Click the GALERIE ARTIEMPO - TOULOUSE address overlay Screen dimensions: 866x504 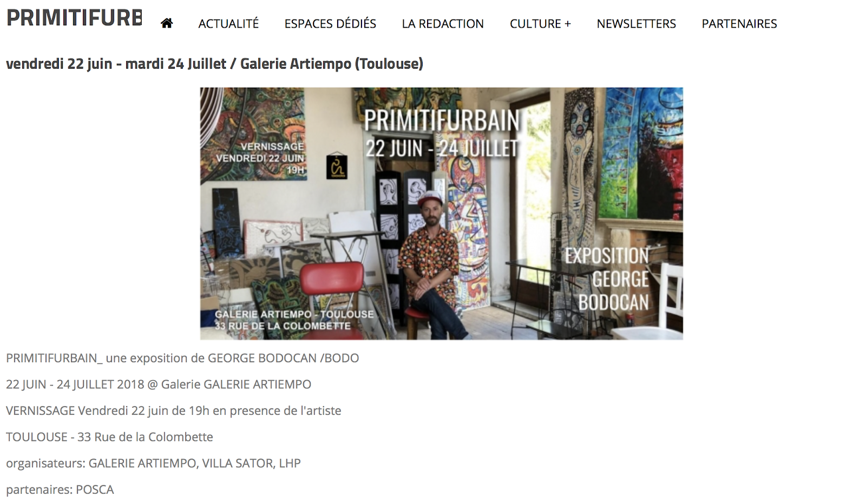(x=294, y=320)
